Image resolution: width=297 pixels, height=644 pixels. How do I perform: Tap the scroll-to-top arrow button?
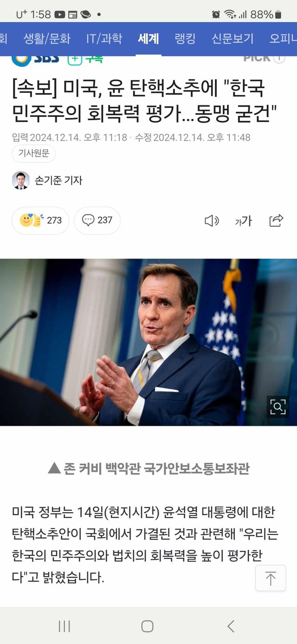[x=271, y=578]
